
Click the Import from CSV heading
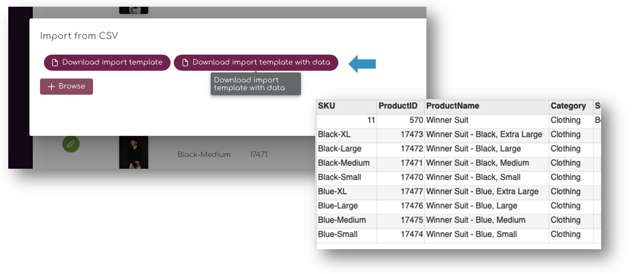[79, 36]
